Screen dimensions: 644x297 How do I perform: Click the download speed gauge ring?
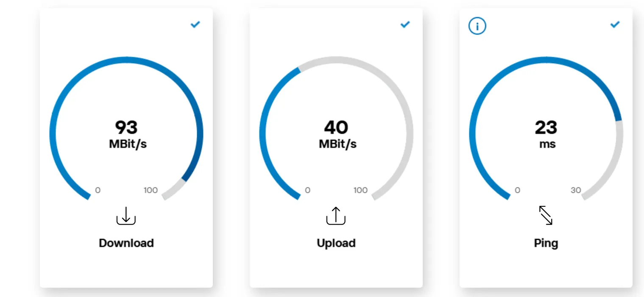click(x=53, y=133)
